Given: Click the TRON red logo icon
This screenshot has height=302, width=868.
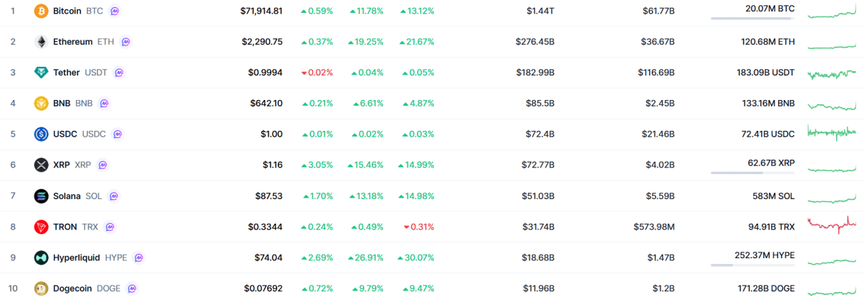Looking at the screenshot, I should (41, 227).
